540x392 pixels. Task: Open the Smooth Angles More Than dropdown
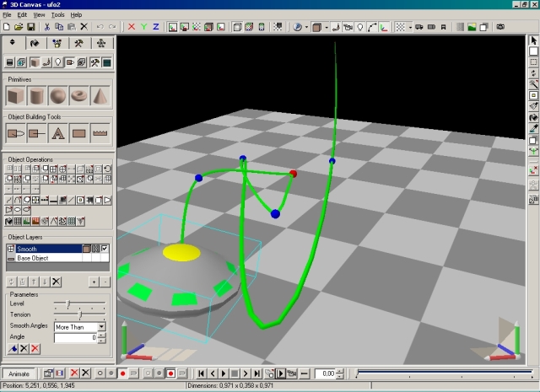101,326
